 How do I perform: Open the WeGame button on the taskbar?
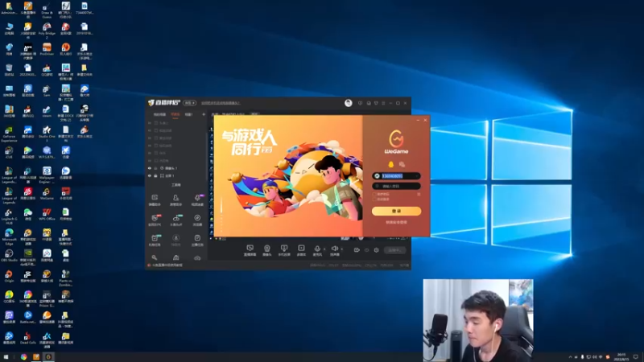(48, 357)
